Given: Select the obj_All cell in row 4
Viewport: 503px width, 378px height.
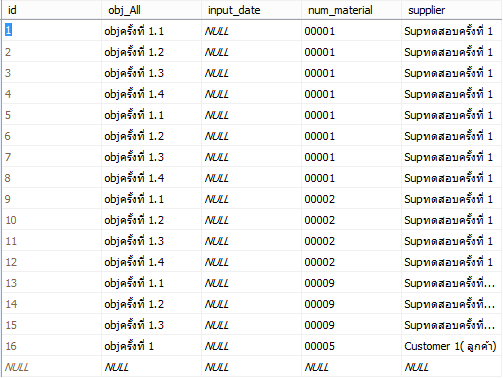Looking at the screenshot, I should click(x=152, y=94).
